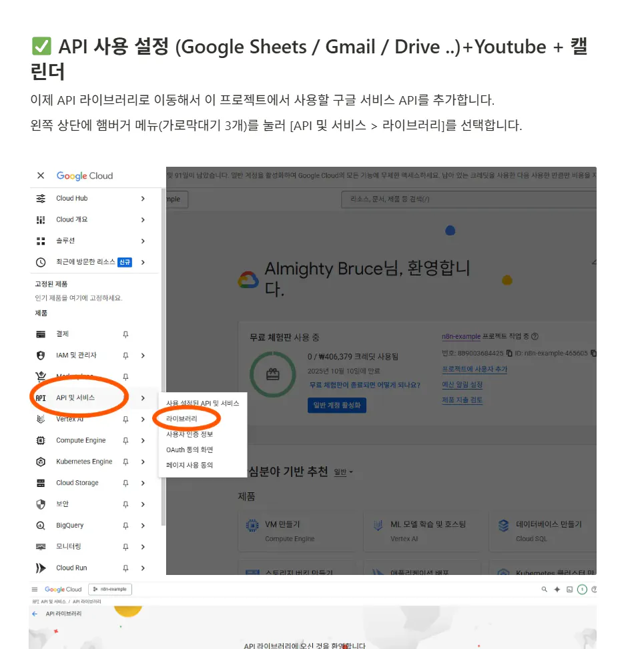Screen dimensions: 644x649
Task: Expand the API 및 서비스 chevron
Action: click(143, 398)
